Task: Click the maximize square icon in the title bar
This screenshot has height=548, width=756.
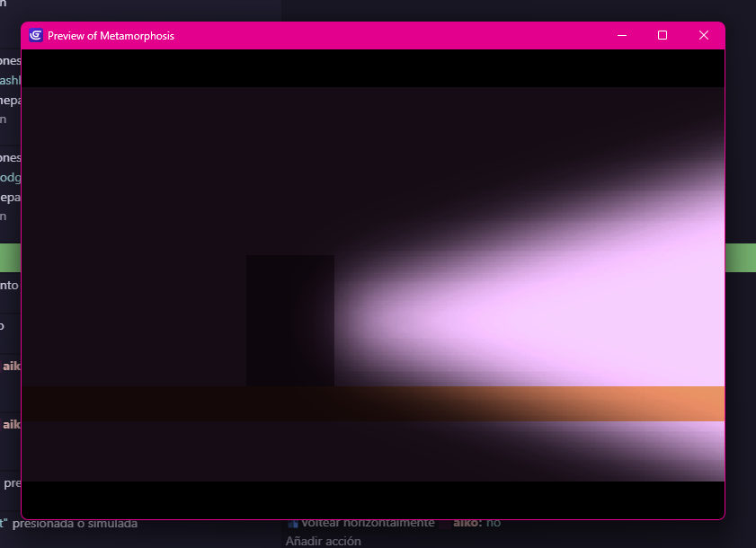Action: pos(663,35)
